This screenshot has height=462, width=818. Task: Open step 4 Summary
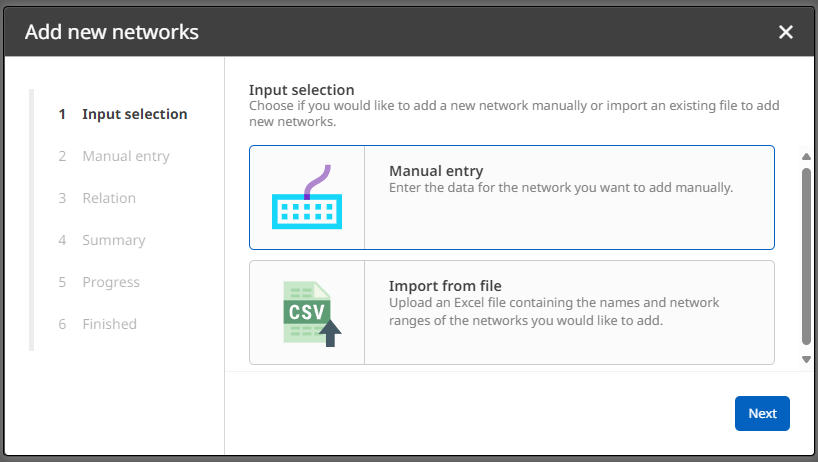coord(113,240)
